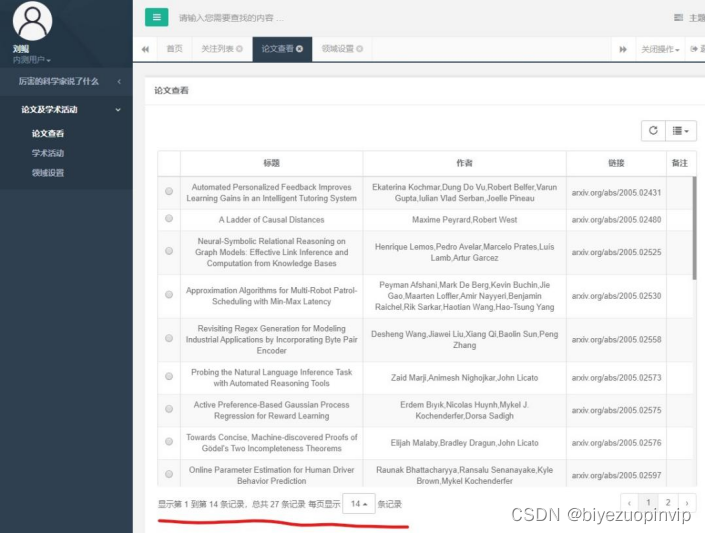Select radio for Neural-Symbolic Relational Reasoning paper
706x534 pixels.
(x=169, y=251)
